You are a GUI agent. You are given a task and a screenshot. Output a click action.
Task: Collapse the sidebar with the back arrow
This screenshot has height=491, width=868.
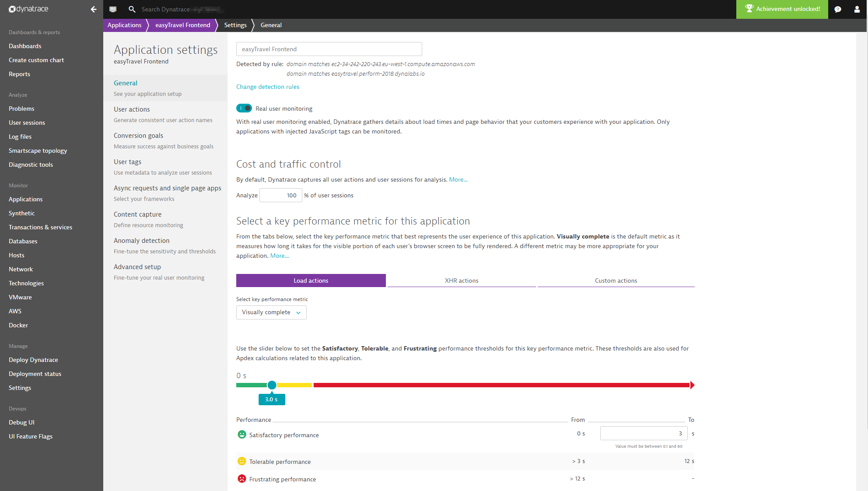(93, 9)
